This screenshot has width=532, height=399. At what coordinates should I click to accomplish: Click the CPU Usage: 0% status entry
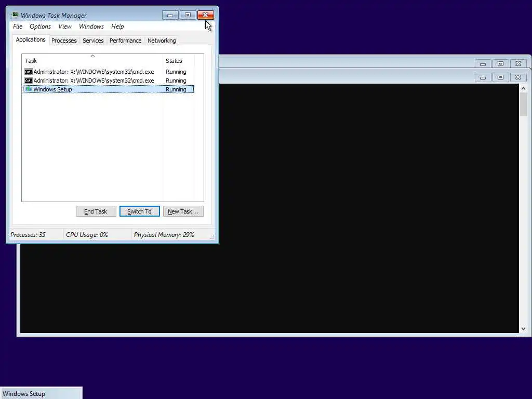[x=87, y=235]
